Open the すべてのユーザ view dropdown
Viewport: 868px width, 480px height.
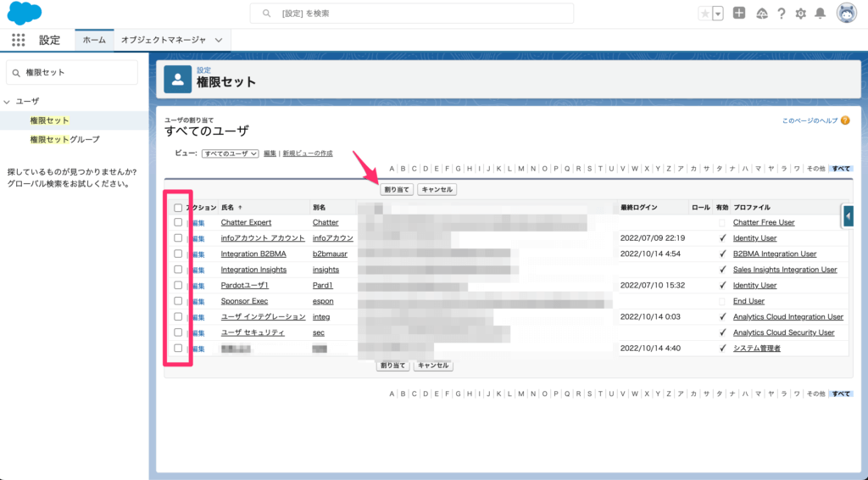point(230,153)
